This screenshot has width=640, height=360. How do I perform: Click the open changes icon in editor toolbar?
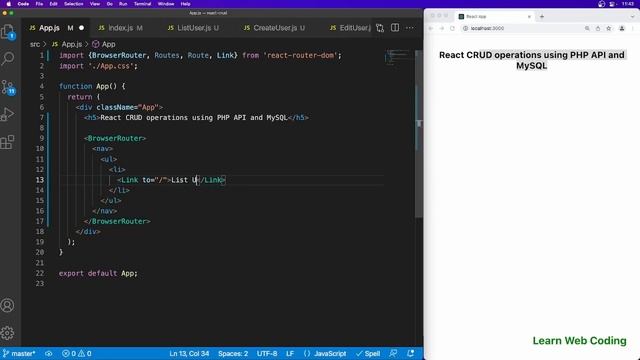pos(380,28)
